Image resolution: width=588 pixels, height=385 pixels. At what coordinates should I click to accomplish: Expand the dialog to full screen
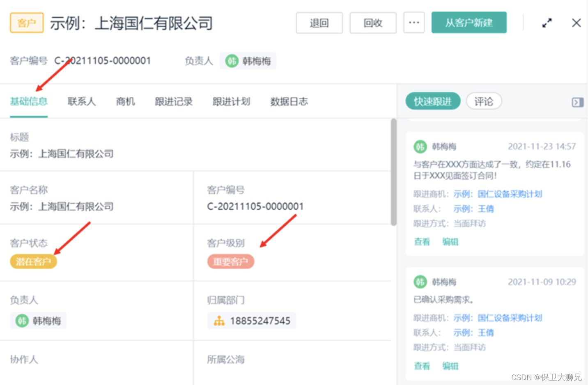pyautogui.click(x=547, y=23)
